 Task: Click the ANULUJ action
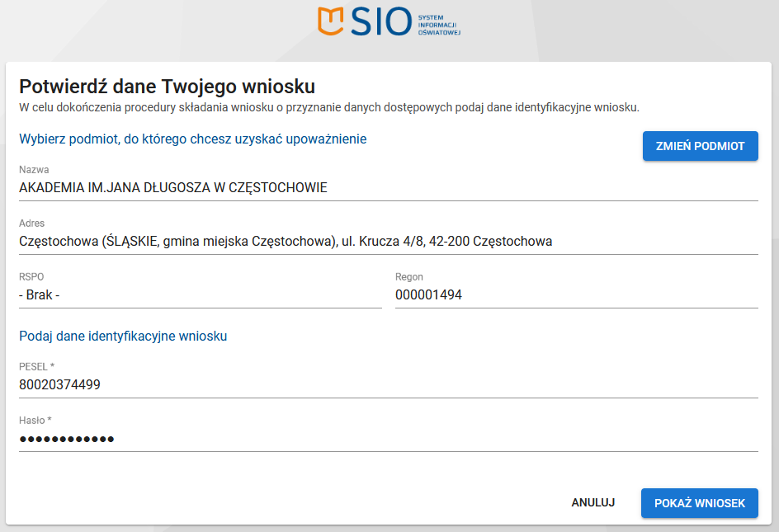pyautogui.click(x=592, y=502)
